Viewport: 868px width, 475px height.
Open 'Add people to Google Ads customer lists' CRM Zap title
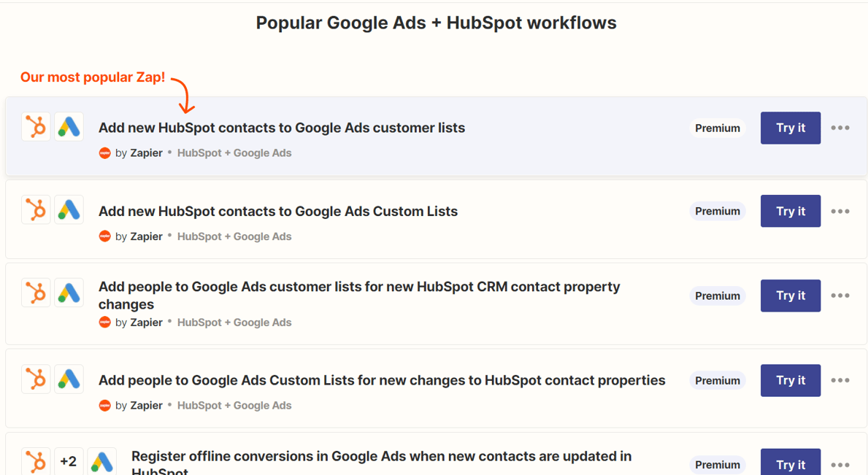pyautogui.click(x=359, y=296)
